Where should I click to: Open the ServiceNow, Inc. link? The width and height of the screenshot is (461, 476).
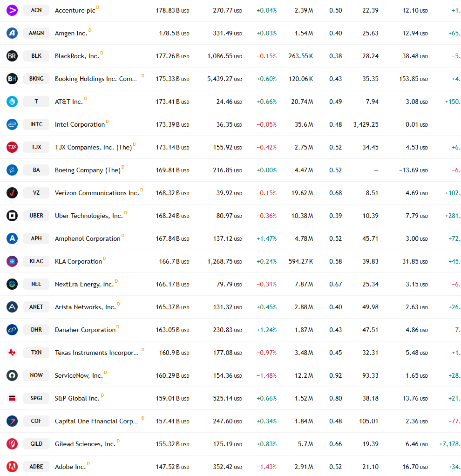(x=79, y=375)
